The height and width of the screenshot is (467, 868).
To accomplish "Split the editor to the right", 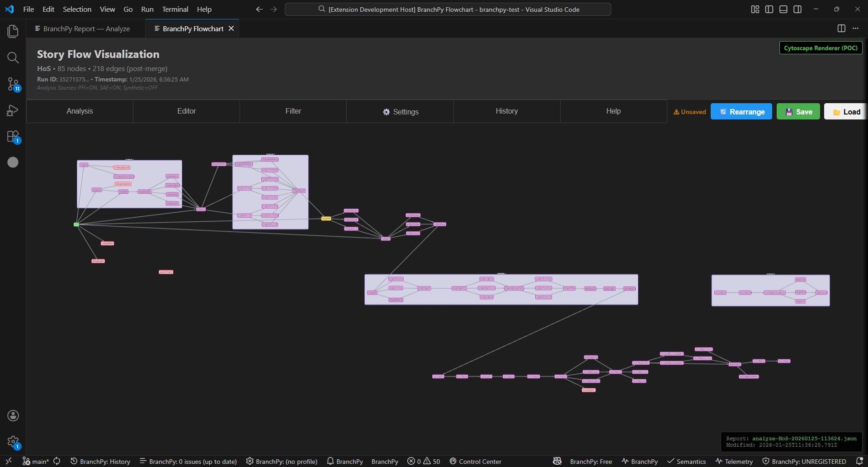I will pos(842,28).
